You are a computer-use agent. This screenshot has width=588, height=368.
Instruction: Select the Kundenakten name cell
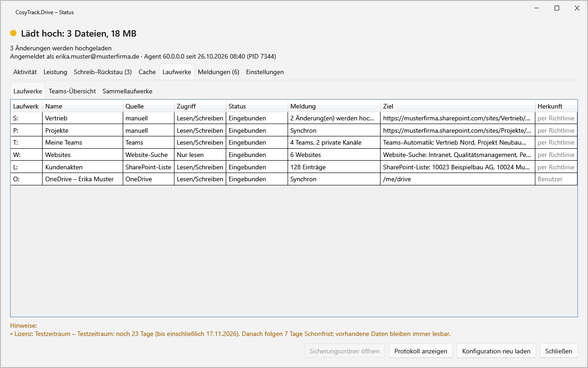(x=83, y=167)
